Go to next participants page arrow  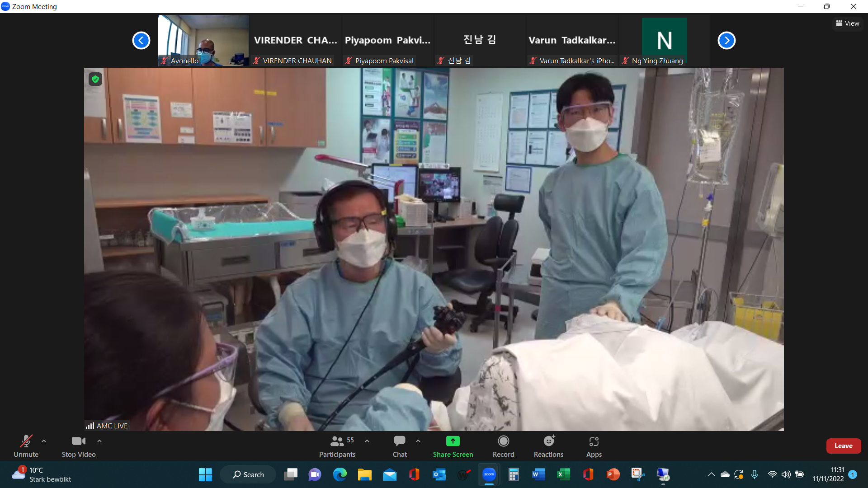pos(726,41)
